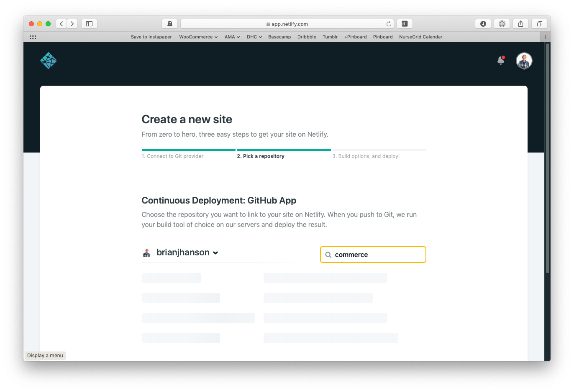Open the Dribbble bookmark
The height and width of the screenshot is (392, 574).
click(x=307, y=37)
